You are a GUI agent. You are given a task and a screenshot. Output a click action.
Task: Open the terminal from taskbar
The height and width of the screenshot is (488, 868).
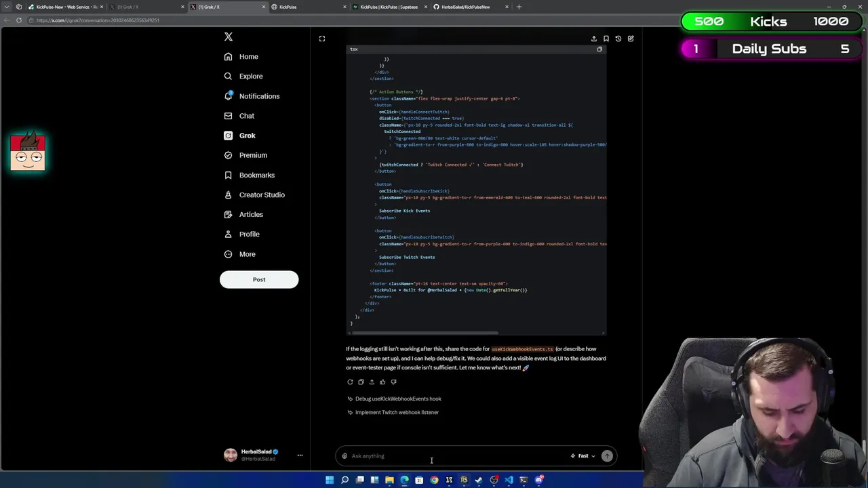coord(524,480)
